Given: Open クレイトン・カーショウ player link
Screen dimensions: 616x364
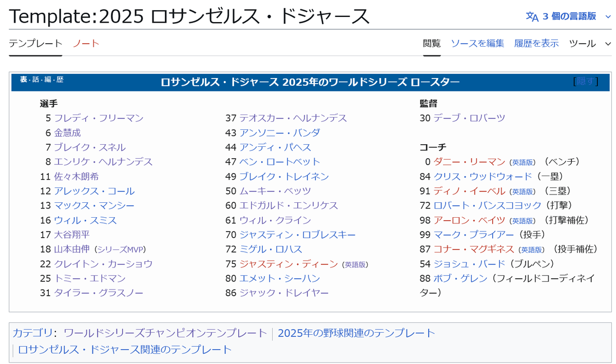Looking at the screenshot, I should coord(103,264).
